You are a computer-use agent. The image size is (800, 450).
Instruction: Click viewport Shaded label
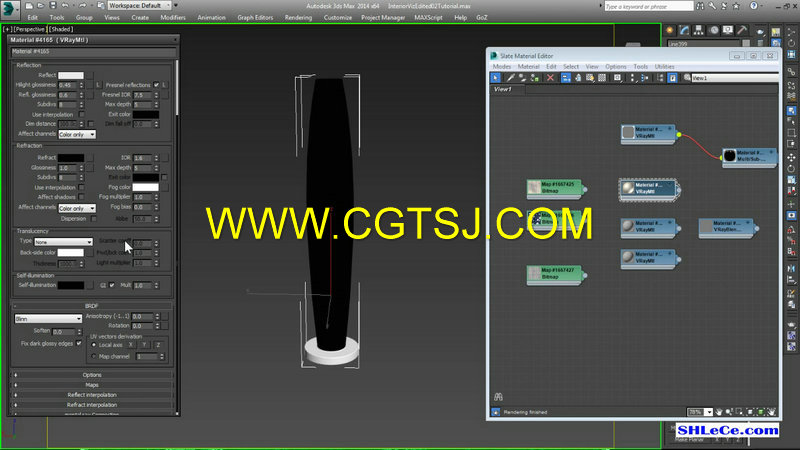61,30
